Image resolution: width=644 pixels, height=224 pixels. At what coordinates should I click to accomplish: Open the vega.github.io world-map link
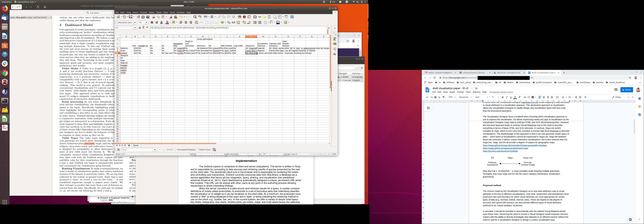coord(505,148)
